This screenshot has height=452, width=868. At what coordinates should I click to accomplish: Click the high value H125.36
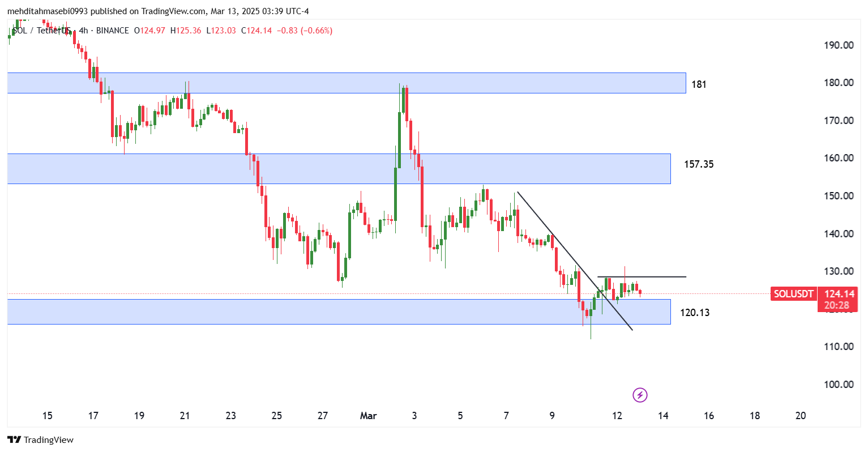tap(186, 31)
